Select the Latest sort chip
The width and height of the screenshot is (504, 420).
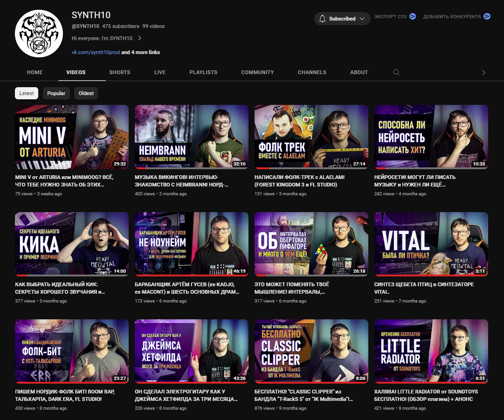(27, 93)
